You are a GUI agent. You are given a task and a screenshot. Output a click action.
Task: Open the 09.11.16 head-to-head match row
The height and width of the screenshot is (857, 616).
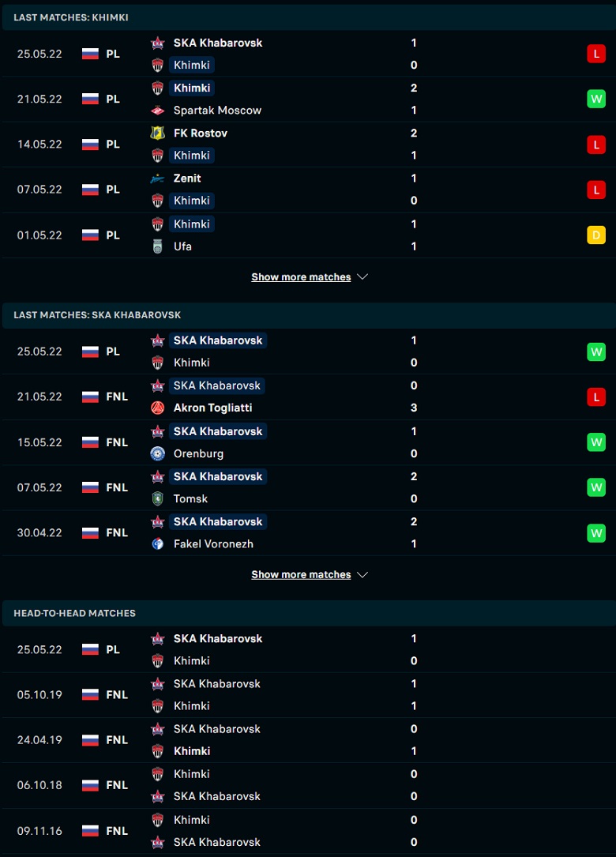click(308, 831)
